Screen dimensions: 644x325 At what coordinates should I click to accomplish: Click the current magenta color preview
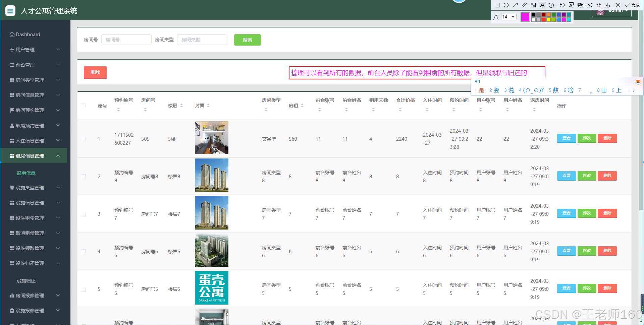[x=525, y=17]
